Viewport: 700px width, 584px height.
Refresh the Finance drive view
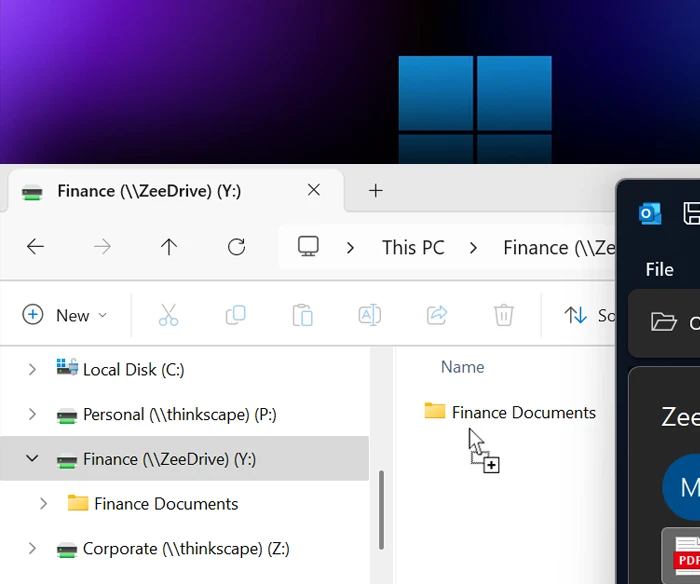coord(236,246)
